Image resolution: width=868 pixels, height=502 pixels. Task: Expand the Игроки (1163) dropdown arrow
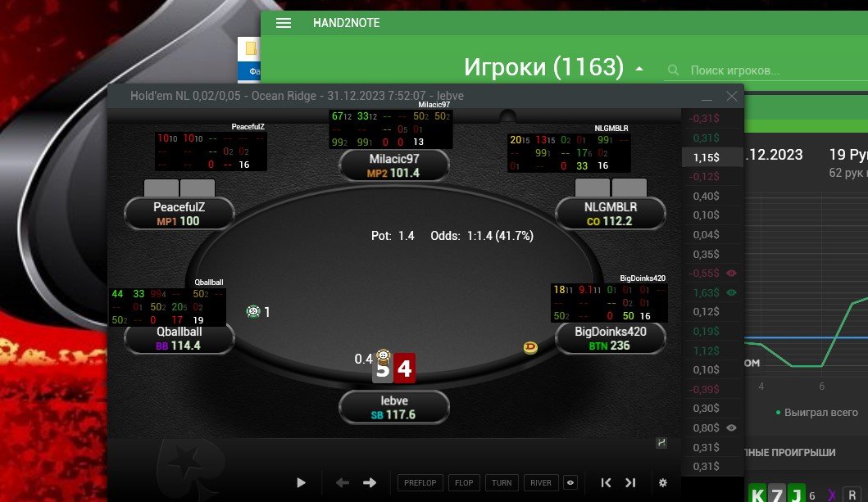639,69
